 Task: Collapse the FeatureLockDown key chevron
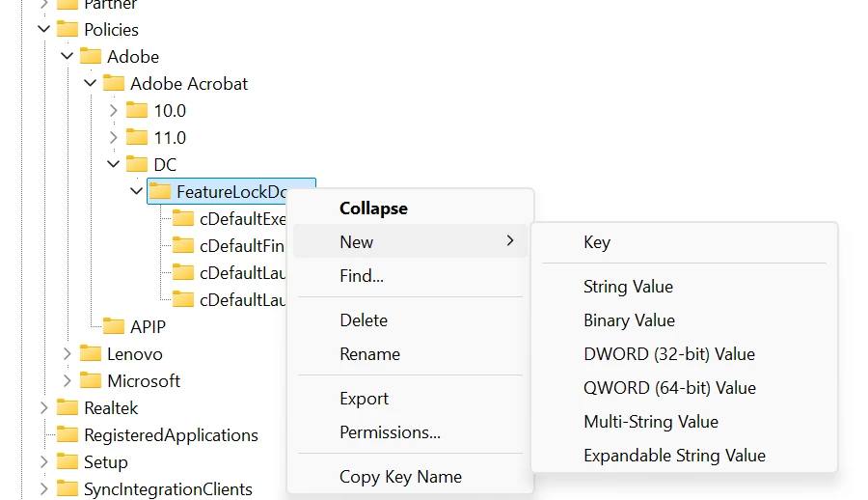136,191
